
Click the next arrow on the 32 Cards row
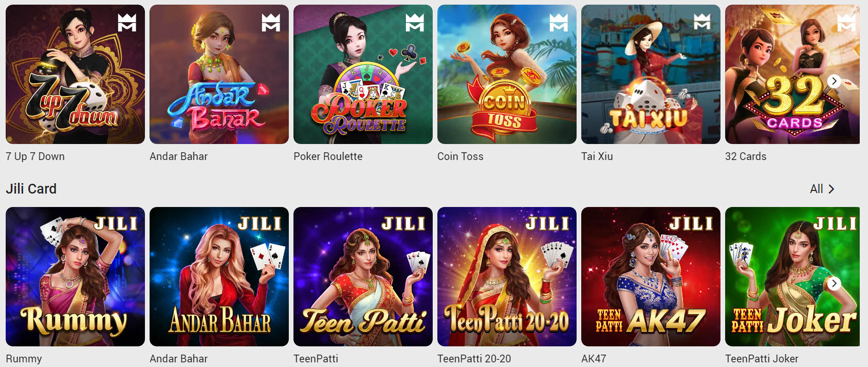coord(834,81)
